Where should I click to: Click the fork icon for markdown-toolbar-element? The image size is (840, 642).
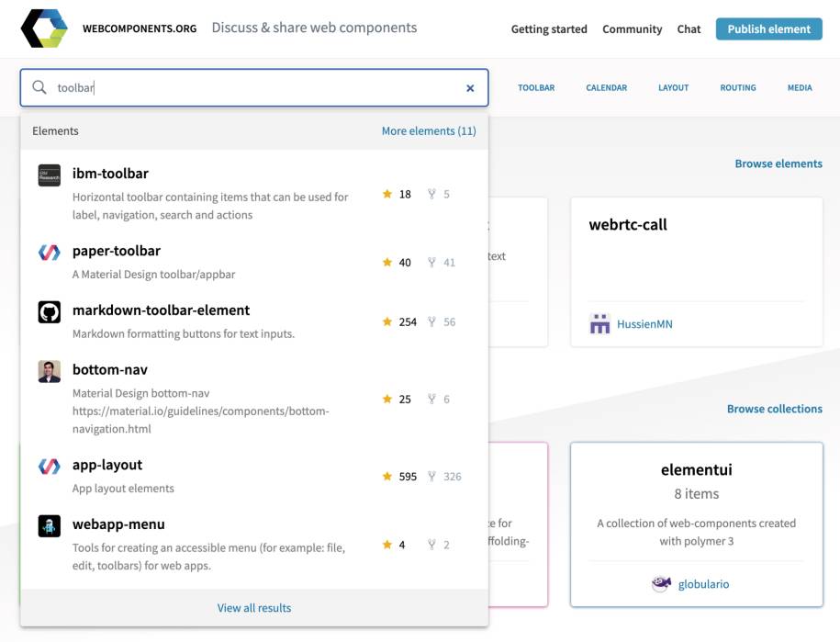431,321
